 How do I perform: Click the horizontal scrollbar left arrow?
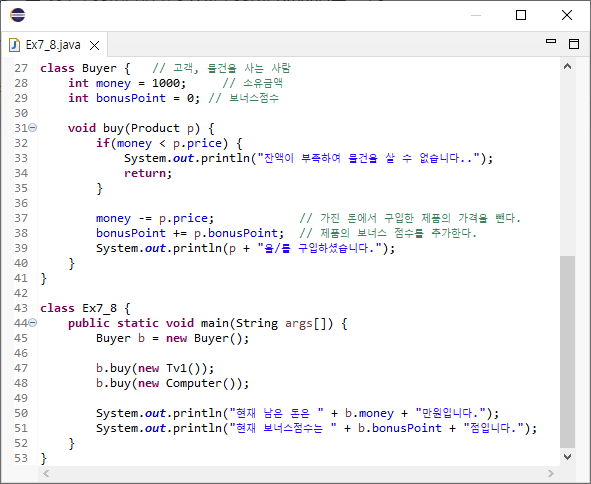click(x=46, y=473)
